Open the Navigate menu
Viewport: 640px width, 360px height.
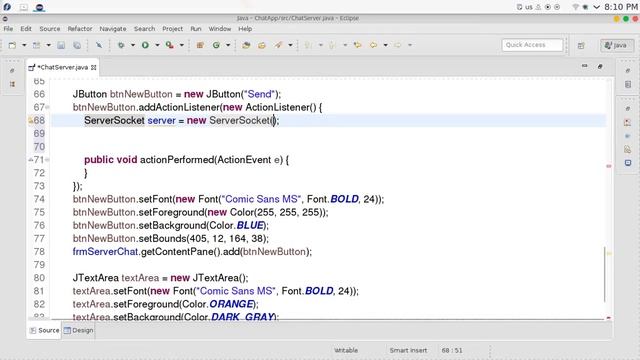(x=113, y=29)
